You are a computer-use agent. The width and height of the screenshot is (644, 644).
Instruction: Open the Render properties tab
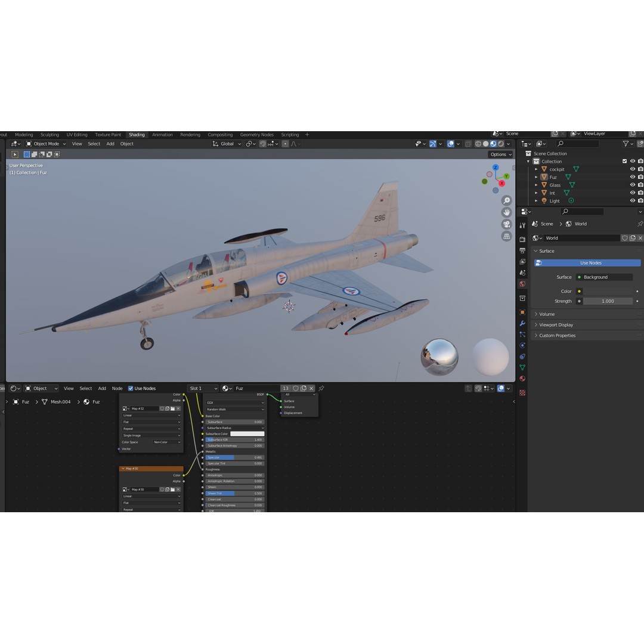coord(522,240)
